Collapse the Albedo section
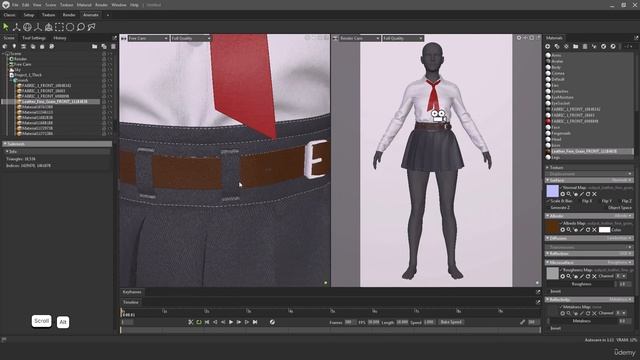Screen dimensions: 640x360 click(x=548, y=216)
